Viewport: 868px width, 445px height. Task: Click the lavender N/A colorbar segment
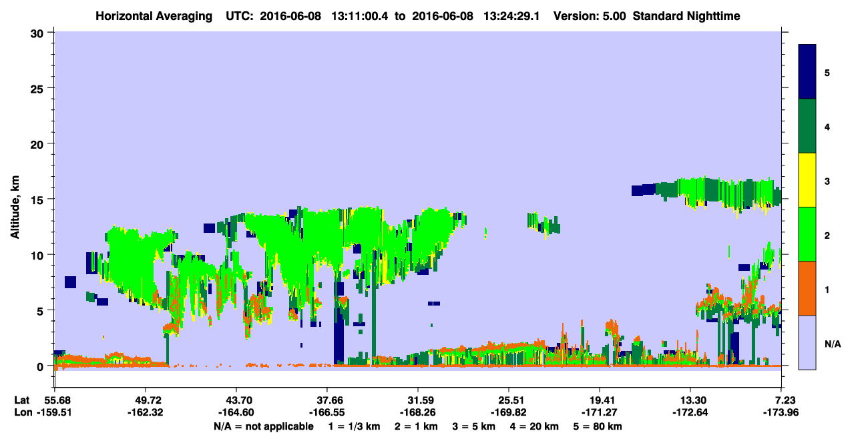(807, 342)
